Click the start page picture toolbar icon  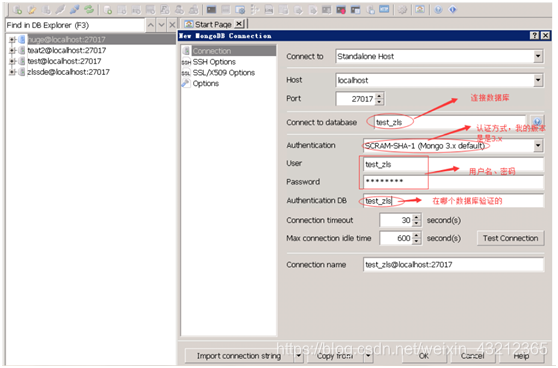(x=420, y=10)
